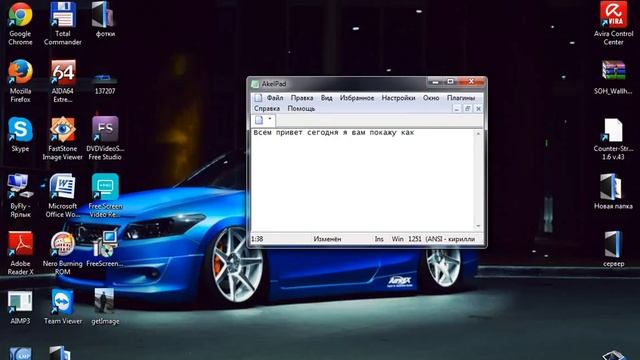Screen dimensions: 640x360
Task: Restore the inner AkelPad document window
Action: click(x=468, y=109)
